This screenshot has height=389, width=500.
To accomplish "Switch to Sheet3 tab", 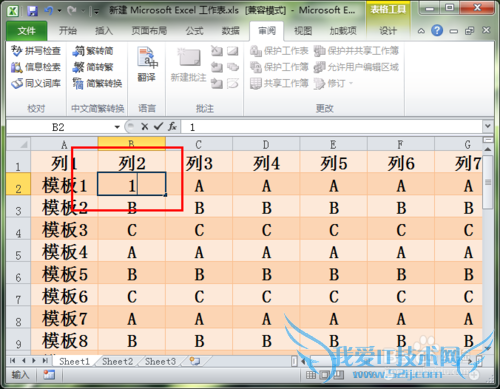I will click(x=160, y=361).
